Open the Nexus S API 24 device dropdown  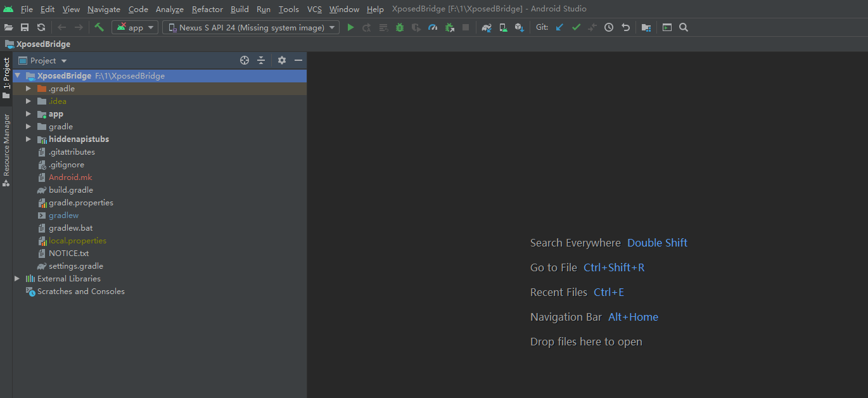(x=251, y=27)
